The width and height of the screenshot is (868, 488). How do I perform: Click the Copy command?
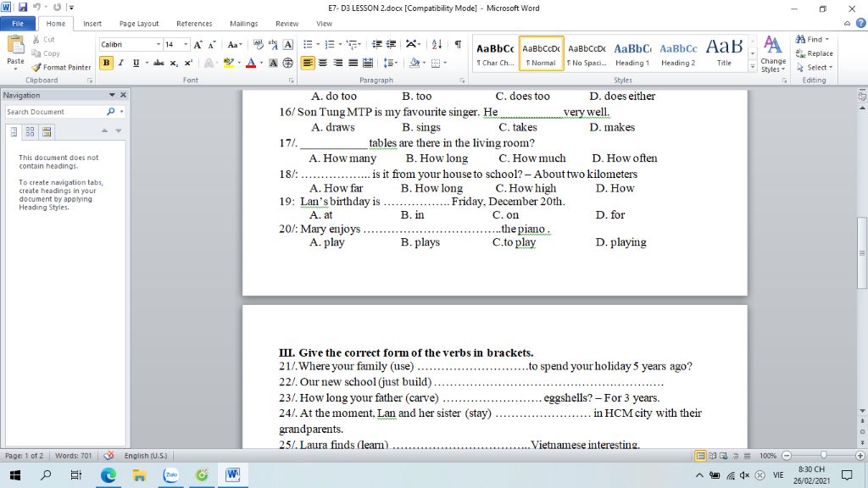tap(46, 53)
